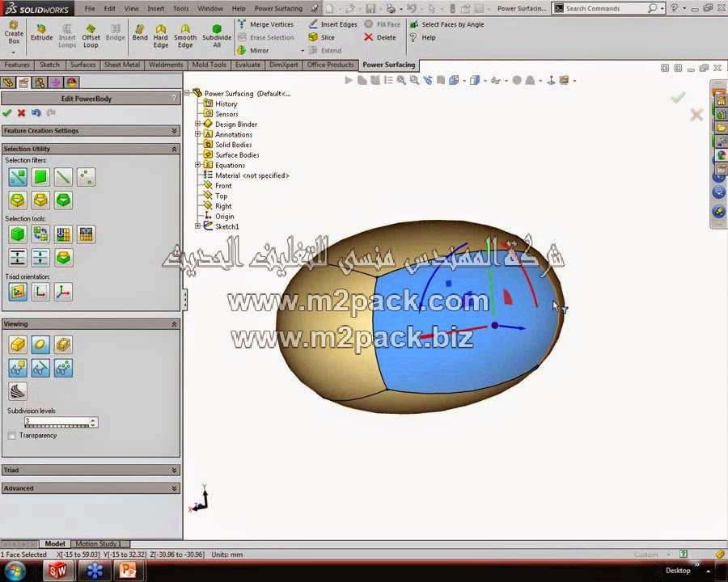Click Select Faces by Angle
Screen dimensions: 728x582
447,24
